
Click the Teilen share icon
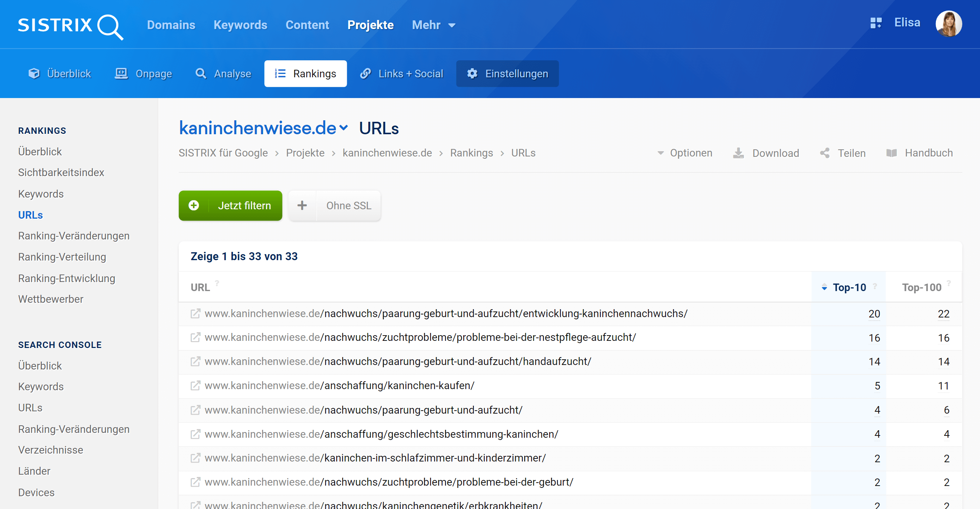[x=825, y=153]
